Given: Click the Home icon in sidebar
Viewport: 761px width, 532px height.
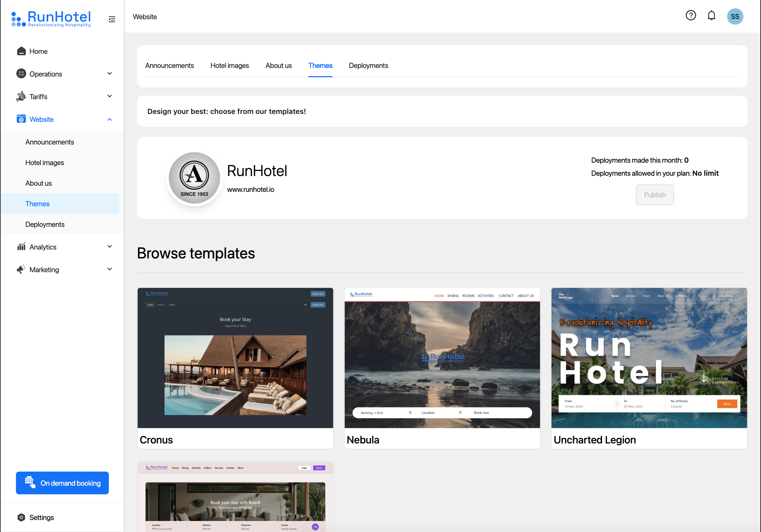Looking at the screenshot, I should [x=21, y=51].
